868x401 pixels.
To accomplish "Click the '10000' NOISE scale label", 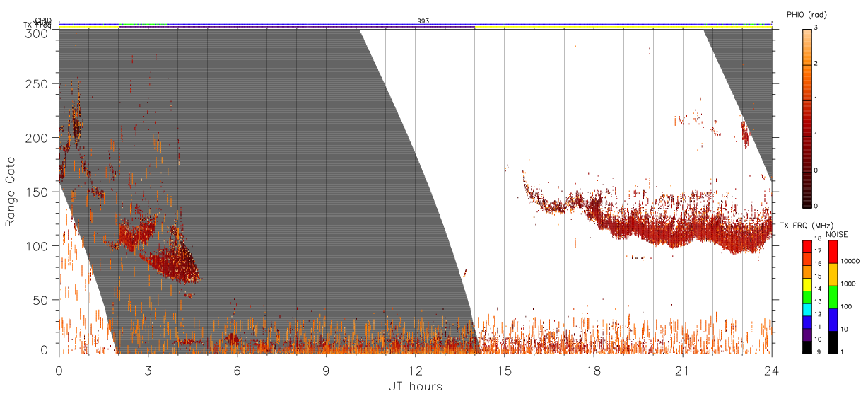I will (850, 261).
